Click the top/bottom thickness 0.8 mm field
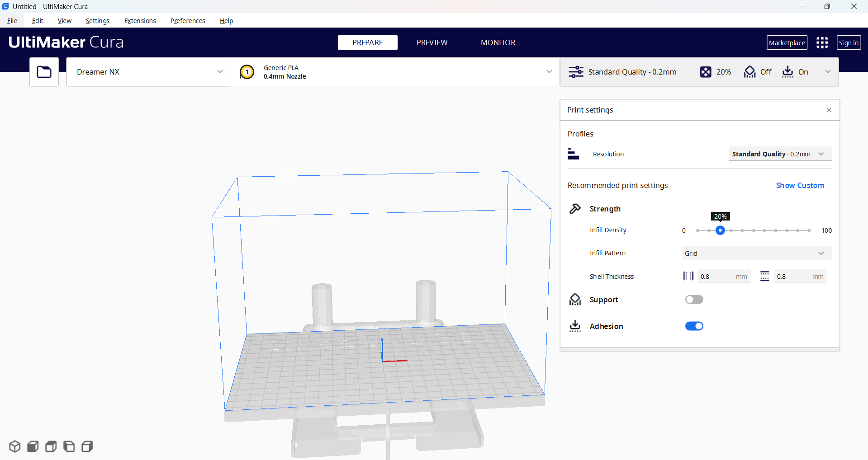This screenshot has width=868, height=460. (x=801, y=276)
